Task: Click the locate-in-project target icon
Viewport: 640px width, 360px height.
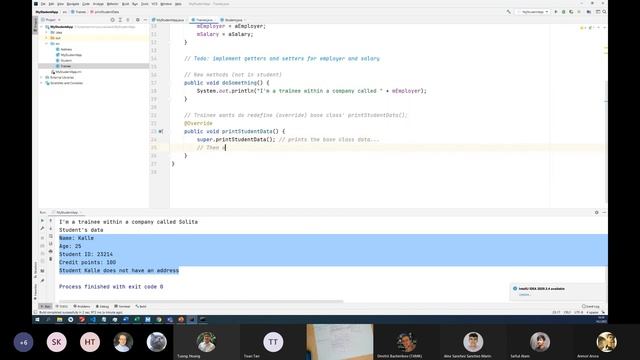Action: coord(113,20)
